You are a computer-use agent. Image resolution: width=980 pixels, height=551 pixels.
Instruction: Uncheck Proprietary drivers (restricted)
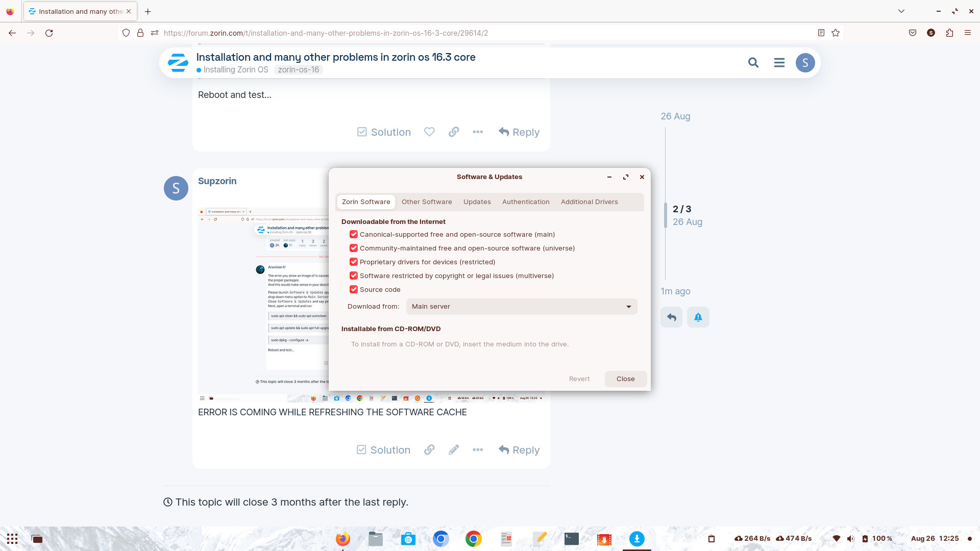pyautogui.click(x=353, y=262)
